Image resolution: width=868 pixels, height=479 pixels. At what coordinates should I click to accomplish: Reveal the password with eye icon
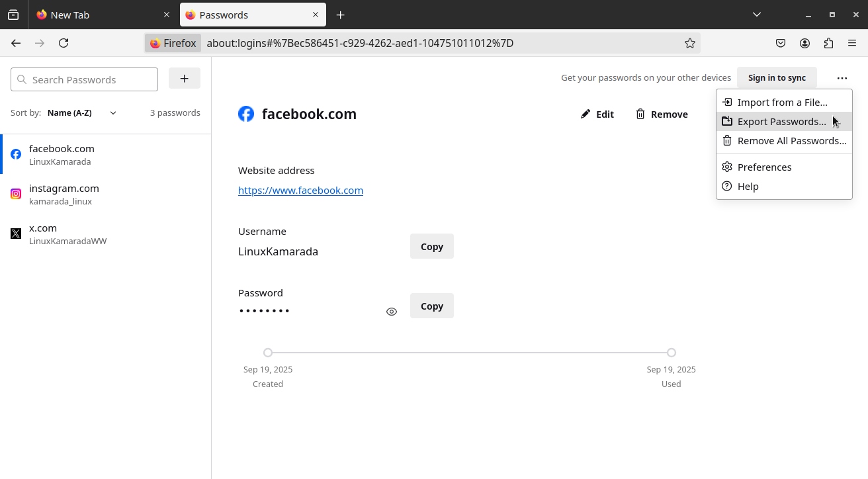click(392, 312)
